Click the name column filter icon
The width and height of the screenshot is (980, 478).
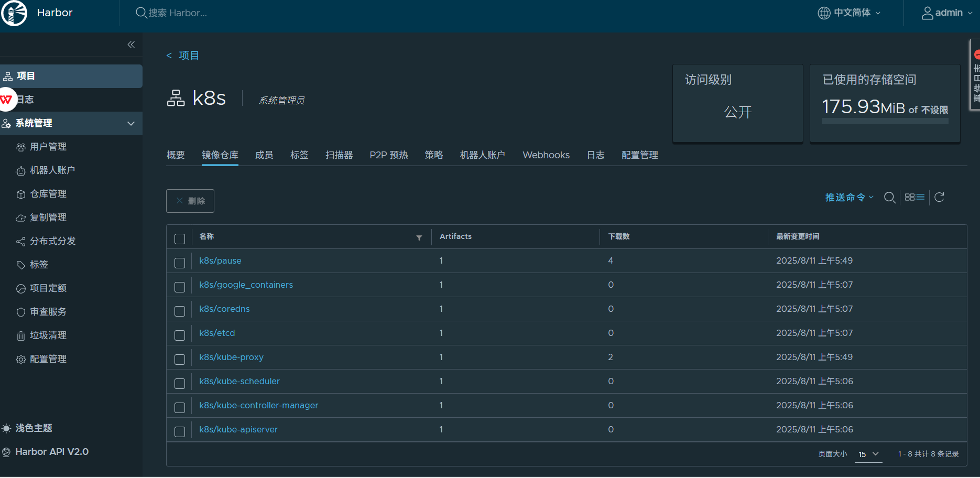coord(419,238)
